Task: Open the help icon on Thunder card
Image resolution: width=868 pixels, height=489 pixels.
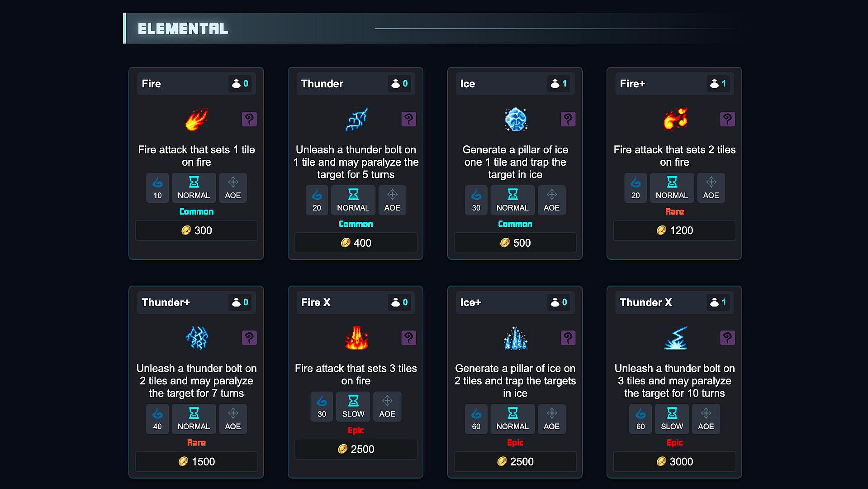Action: 408,120
